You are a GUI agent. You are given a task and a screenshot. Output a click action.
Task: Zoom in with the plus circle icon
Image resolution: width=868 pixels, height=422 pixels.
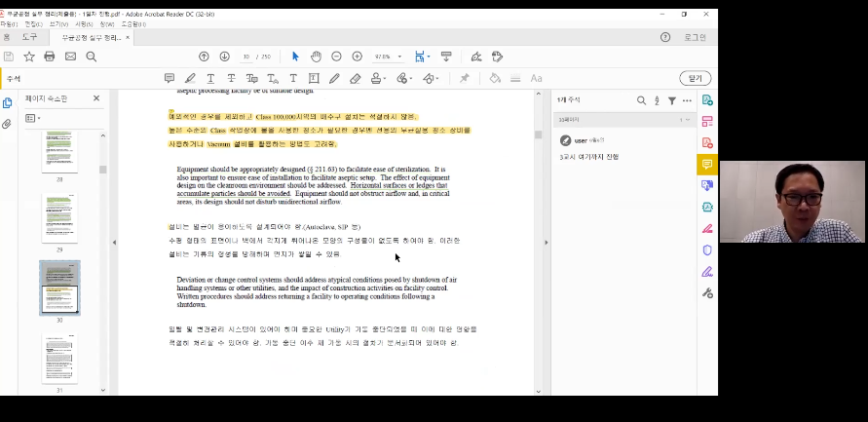(358, 57)
